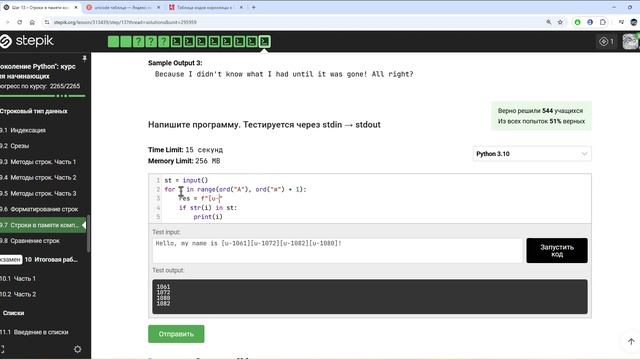Click the Строковый тип данных section heading
This screenshot has height=360, width=640.
[33, 111]
